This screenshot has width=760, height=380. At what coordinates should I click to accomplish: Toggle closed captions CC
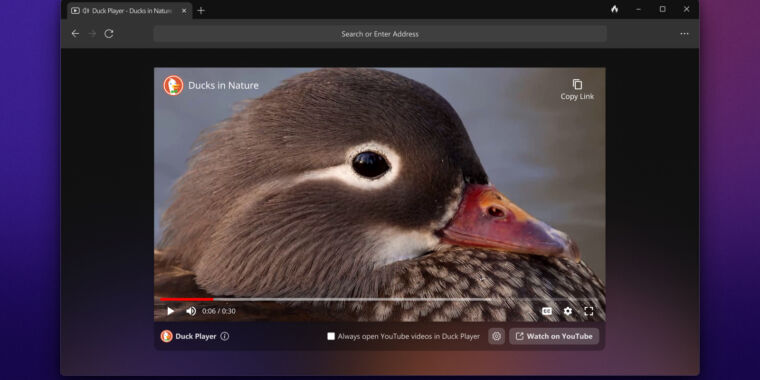[547, 311]
